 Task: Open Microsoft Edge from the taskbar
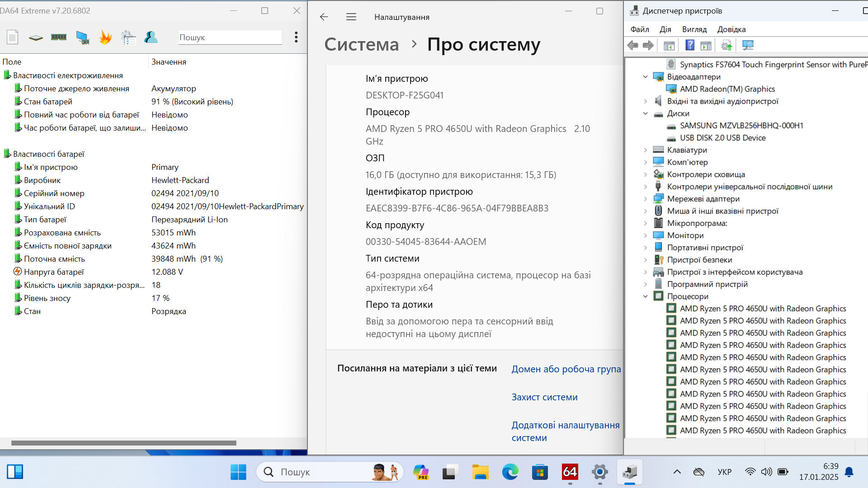coord(510,472)
